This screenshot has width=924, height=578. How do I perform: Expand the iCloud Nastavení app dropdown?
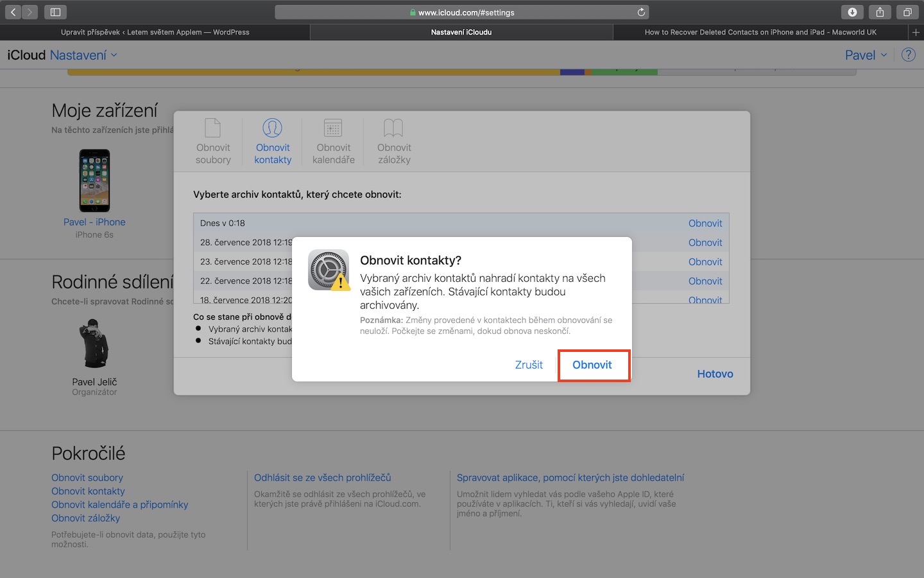[83, 55]
